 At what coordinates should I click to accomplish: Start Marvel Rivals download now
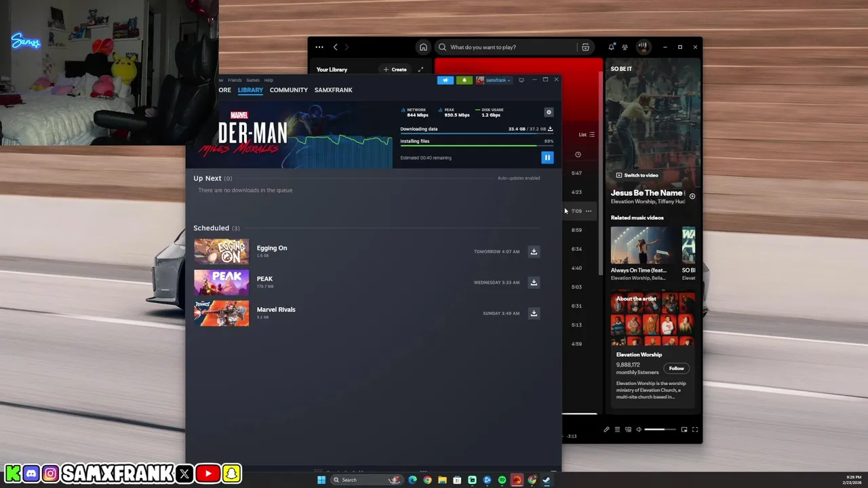(x=534, y=313)
